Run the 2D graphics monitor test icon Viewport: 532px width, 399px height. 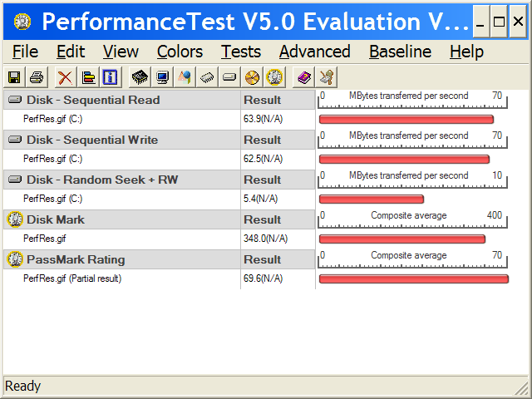pyautogui.click(x=162, y=77)
